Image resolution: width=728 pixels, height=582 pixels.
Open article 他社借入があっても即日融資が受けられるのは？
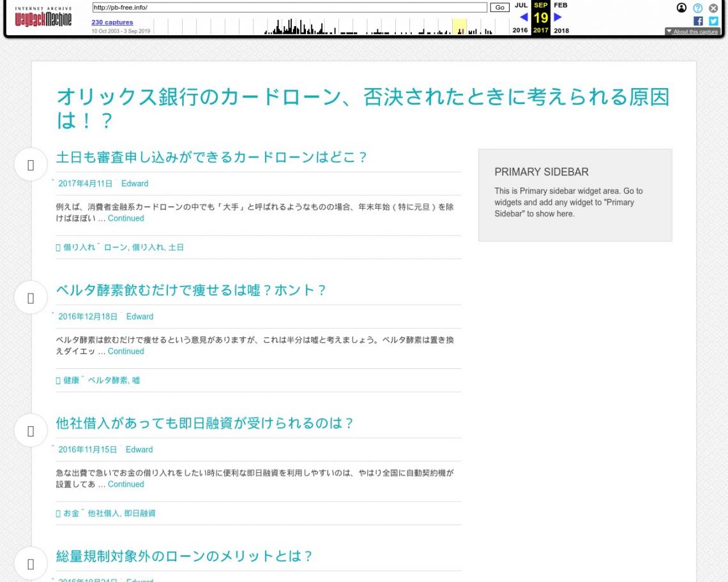click(204, 423)
